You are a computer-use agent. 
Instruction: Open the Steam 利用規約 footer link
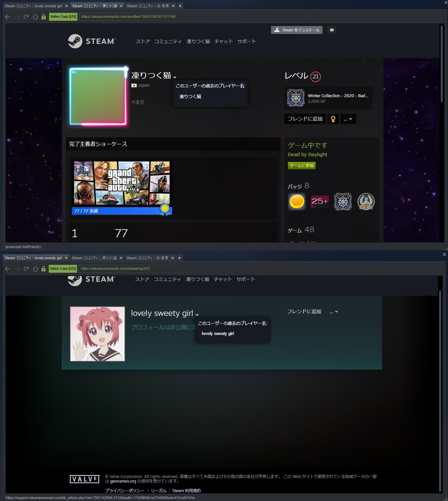point(186,491)
